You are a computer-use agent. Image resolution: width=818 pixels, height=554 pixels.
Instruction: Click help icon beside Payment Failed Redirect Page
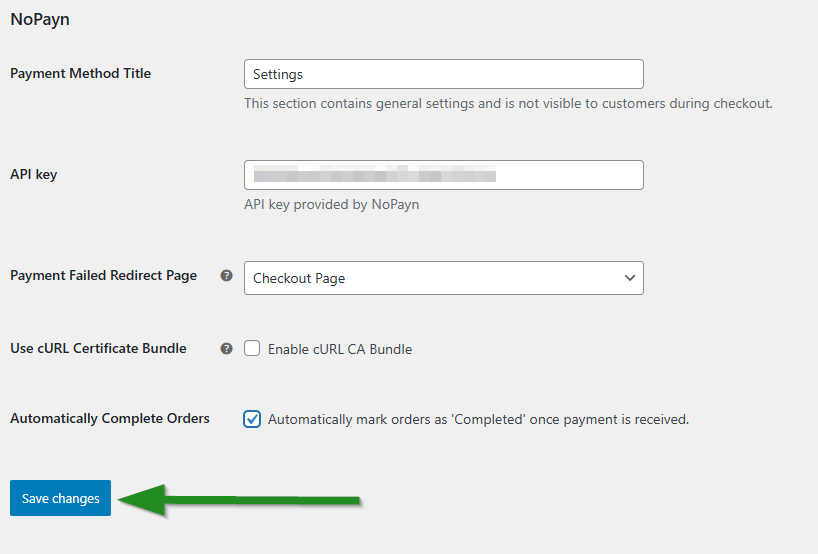(x=227, y=276)
